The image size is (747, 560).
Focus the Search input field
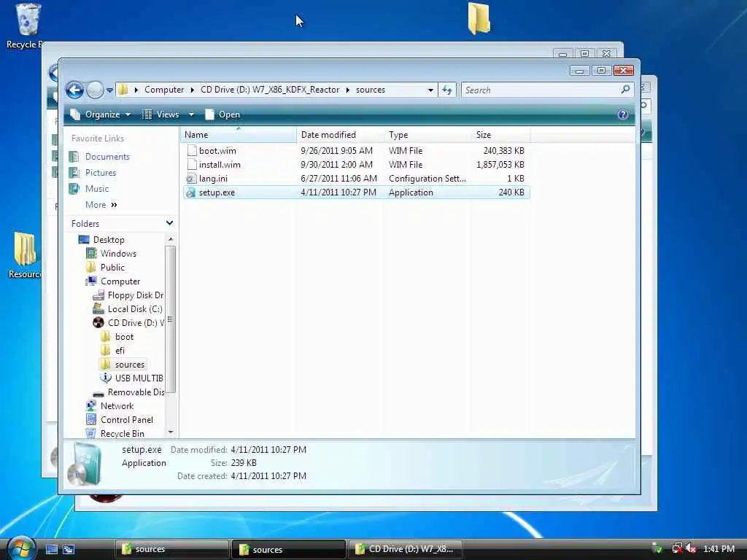click(541, 90)
